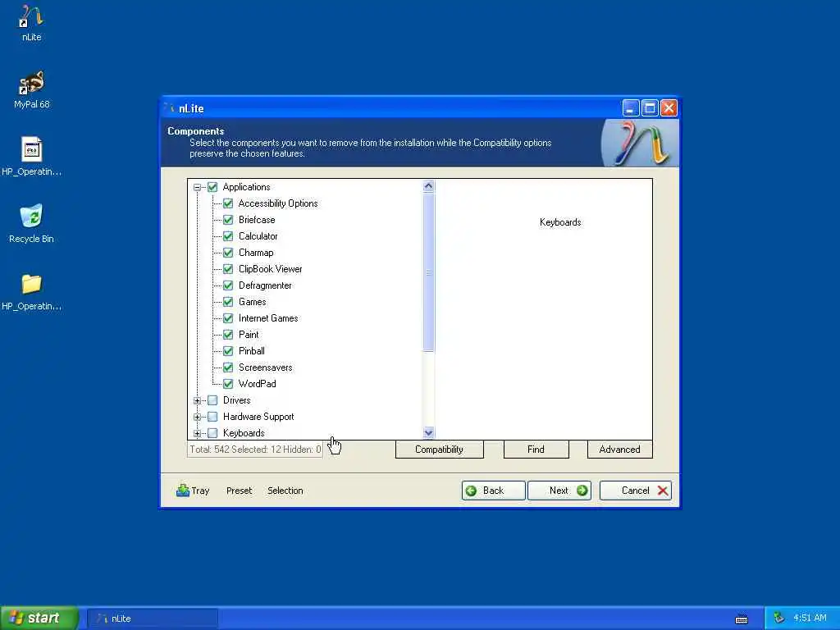The image size is (840, 630).
Task: Uncheck the Paint checkbox
Action: point(228,335)
